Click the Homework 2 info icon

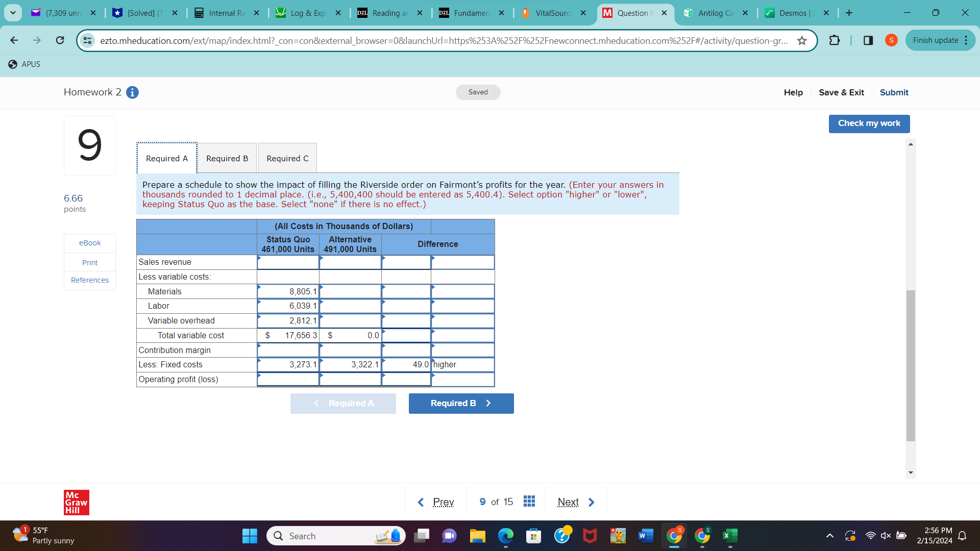(x=132, y=92)
